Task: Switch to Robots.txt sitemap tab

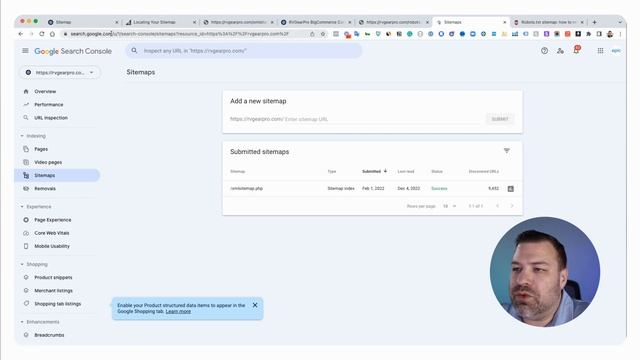Action: click(549, 22)
